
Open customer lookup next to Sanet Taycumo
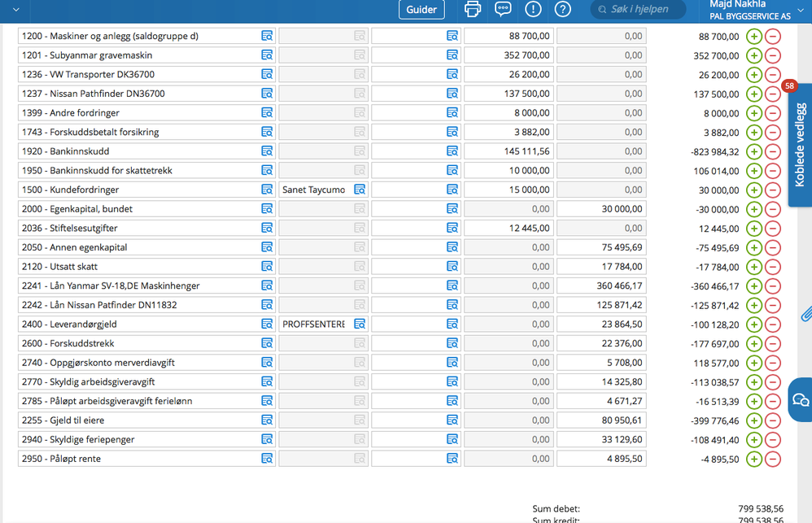point(360,190)
